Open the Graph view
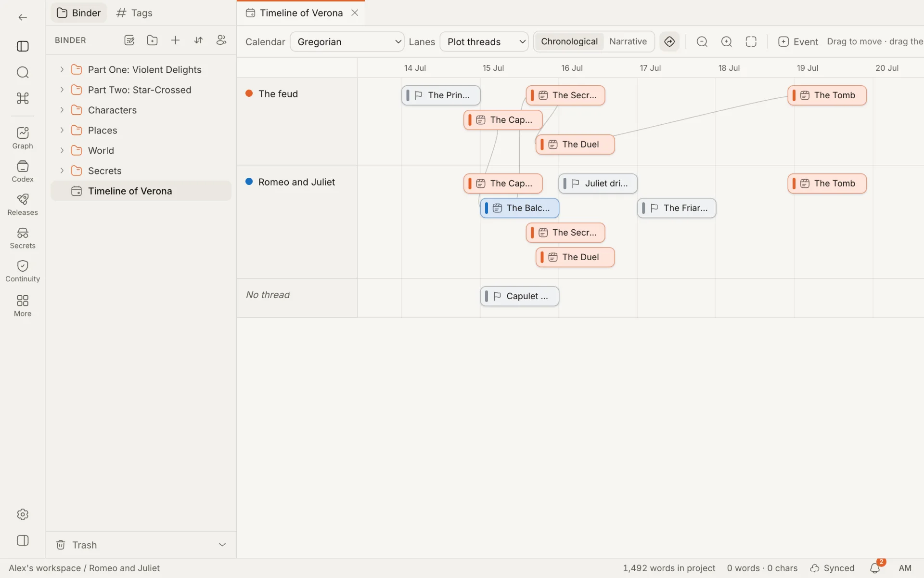924x578 pixels. click(23, 138)
